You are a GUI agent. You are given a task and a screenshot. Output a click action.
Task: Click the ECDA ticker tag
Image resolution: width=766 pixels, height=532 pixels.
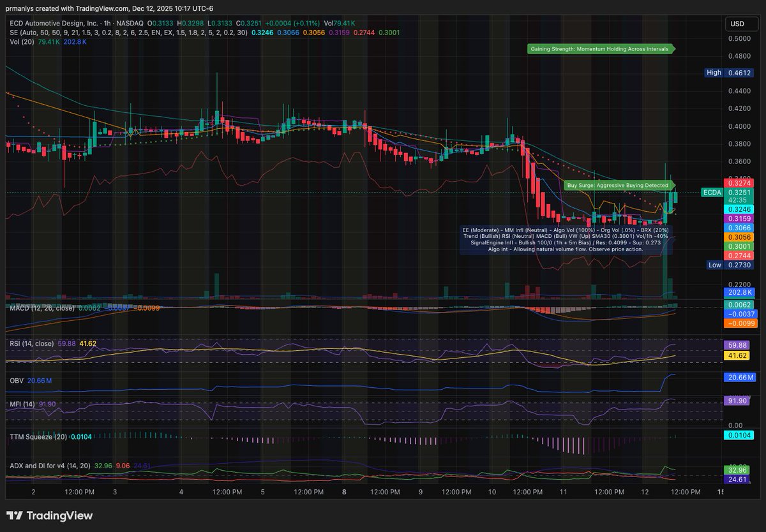coord(712,192)
